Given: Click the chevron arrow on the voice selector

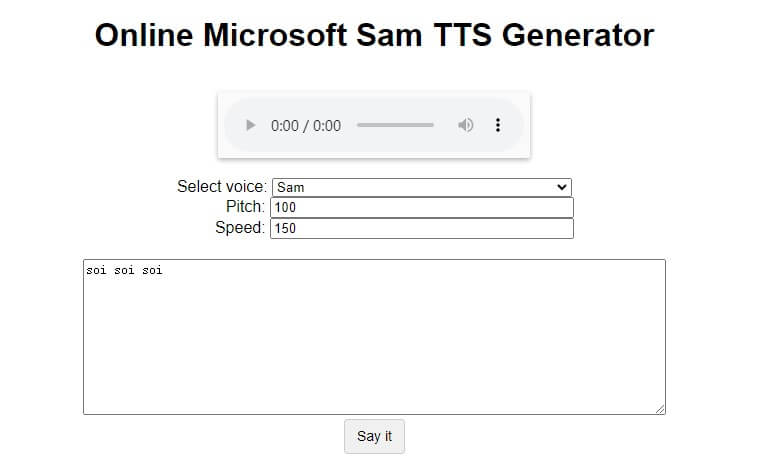Looking at the screenshot, I should pos(561,187).
